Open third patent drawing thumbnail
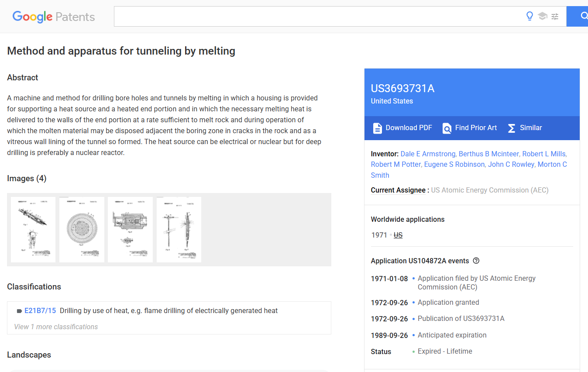588x372 pixels. pos(130,230)
